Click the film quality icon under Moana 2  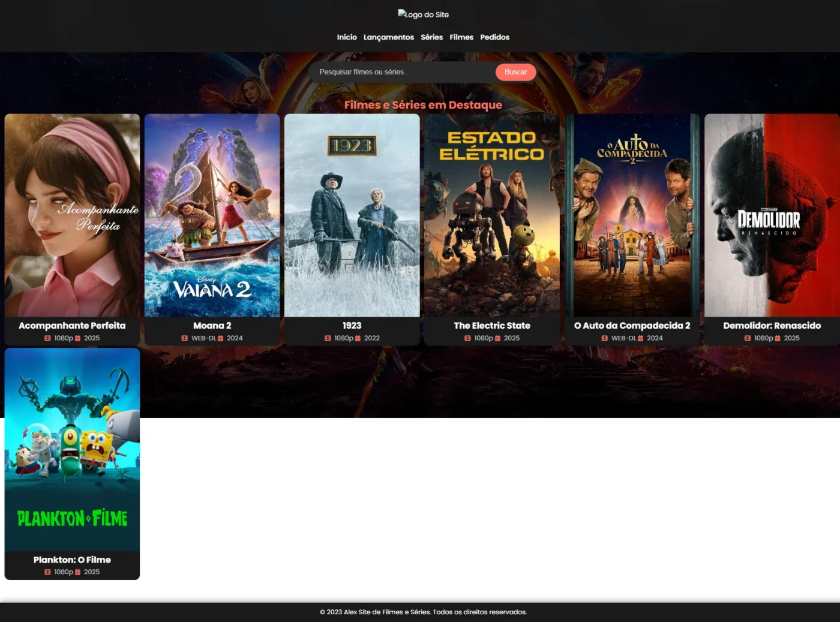pos(185,338)
